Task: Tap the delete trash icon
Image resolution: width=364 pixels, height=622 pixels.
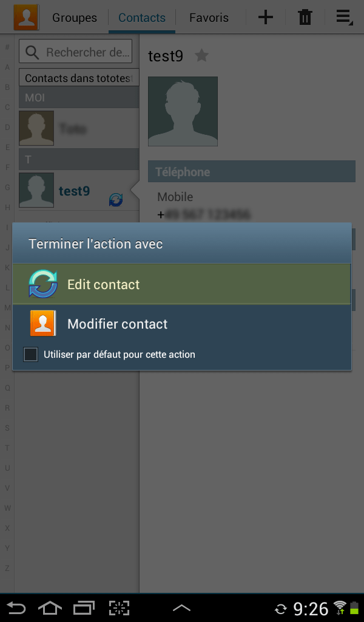Action: pos(305,18)
